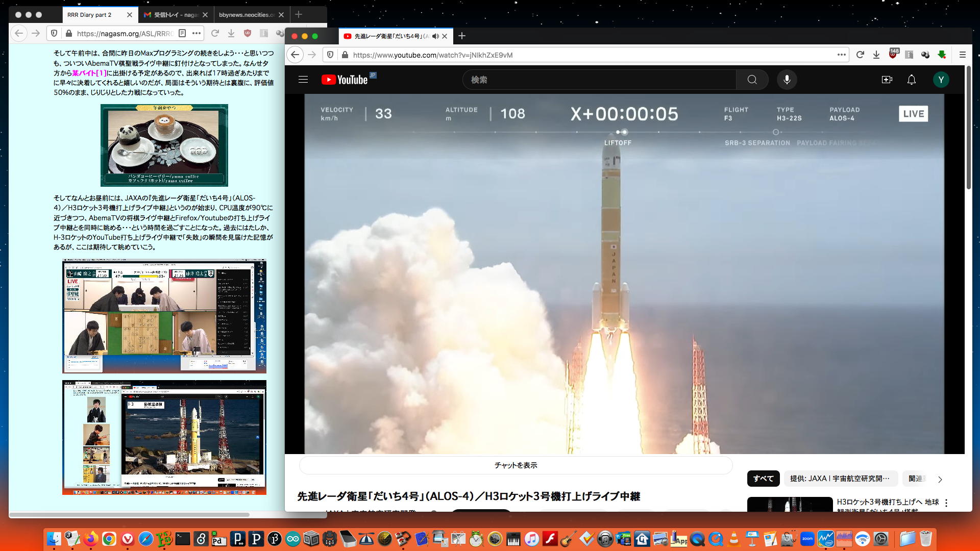Image resolution: width=980 pixels, height=551 pixels.
Task: Open the YouTube hamburger guide menu
Action: click(303, 80)
